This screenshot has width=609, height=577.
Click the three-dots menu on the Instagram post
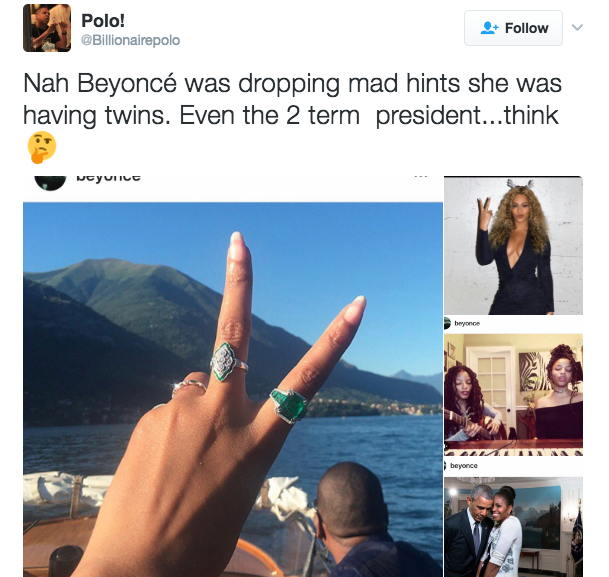(x=421, y=177)
